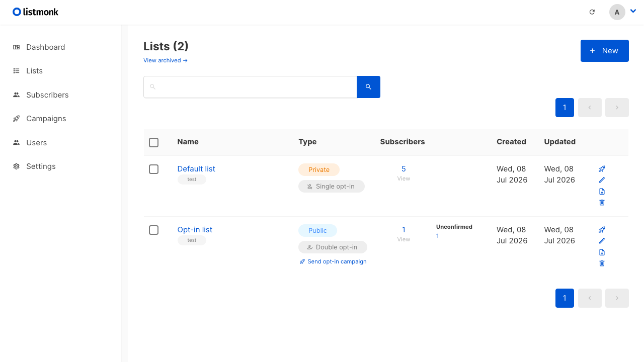Image resolution: width=644 pixels, height=362 pixels.
Task: Sort by Updated column header
Action: [559, 142]
